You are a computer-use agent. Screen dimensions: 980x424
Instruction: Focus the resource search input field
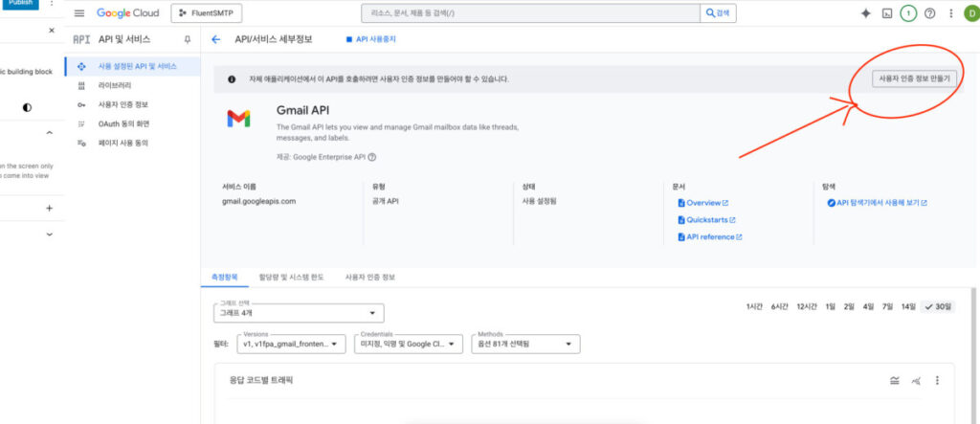click(530, 13)
